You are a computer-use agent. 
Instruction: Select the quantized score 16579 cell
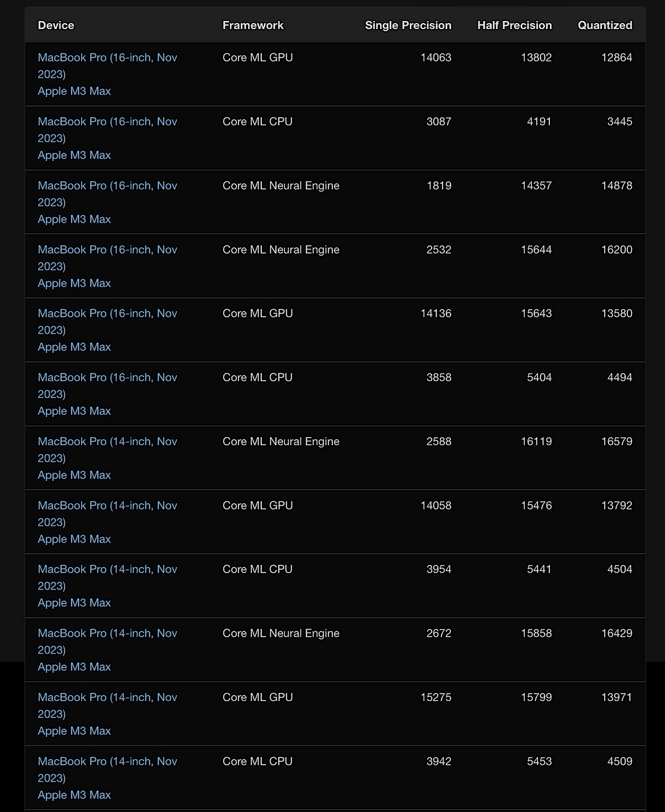click(x=616, y=441)
